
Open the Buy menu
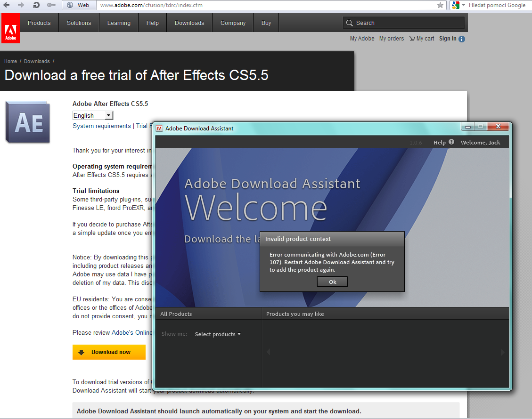266,23
